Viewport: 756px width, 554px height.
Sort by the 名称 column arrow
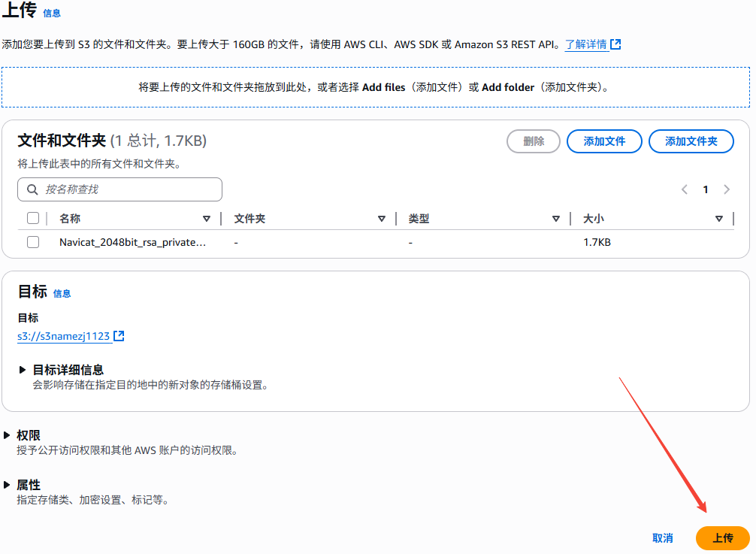point(207,219)
